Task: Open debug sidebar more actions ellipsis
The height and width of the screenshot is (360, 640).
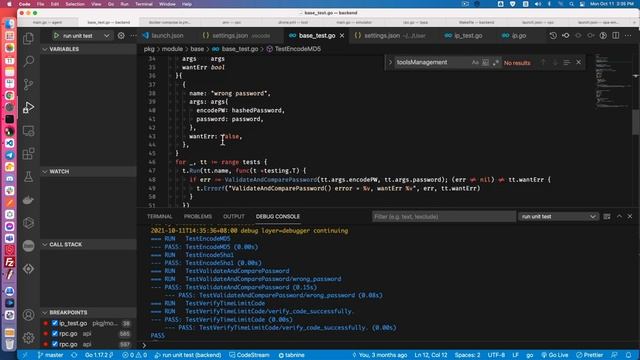Action: (133, 36)
